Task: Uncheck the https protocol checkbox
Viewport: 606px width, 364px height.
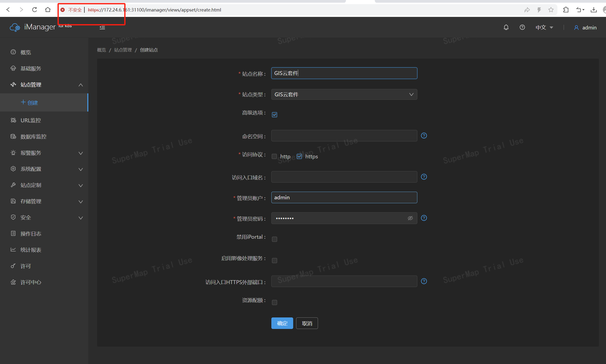Action: (299, 156)
